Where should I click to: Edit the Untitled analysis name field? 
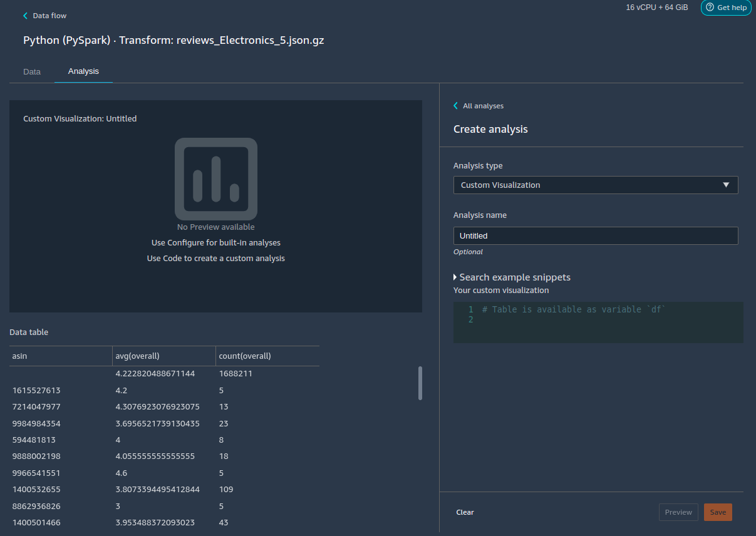pos(596,235)
